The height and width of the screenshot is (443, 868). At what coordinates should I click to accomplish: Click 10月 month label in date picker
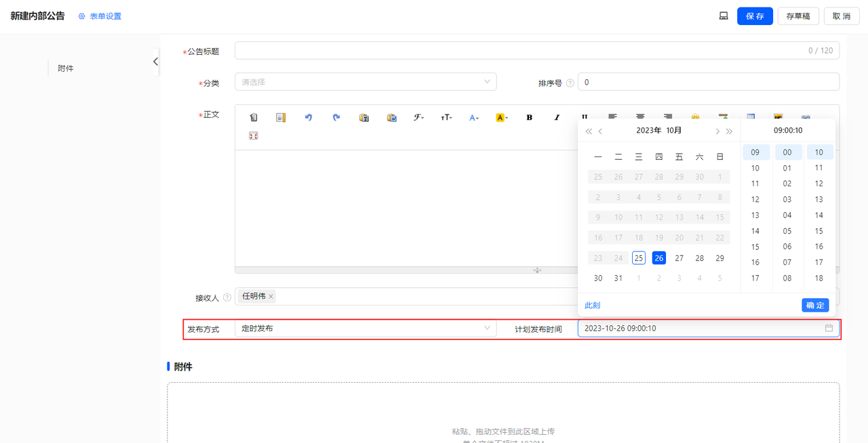coord(674,131)
